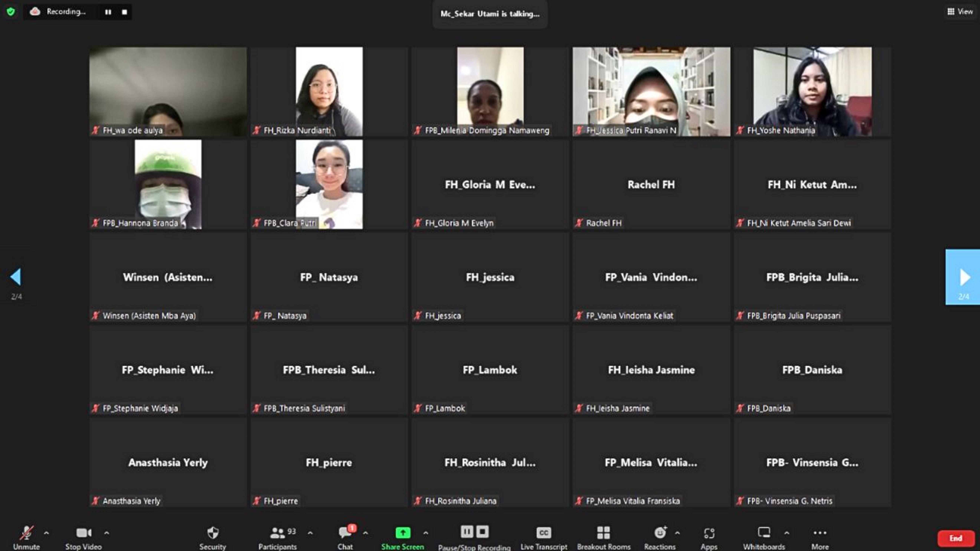Click 'Mc_Sekar Utami is talking' banner
The width and height of the screenshot is (980, 551).
tap(490, 14)
